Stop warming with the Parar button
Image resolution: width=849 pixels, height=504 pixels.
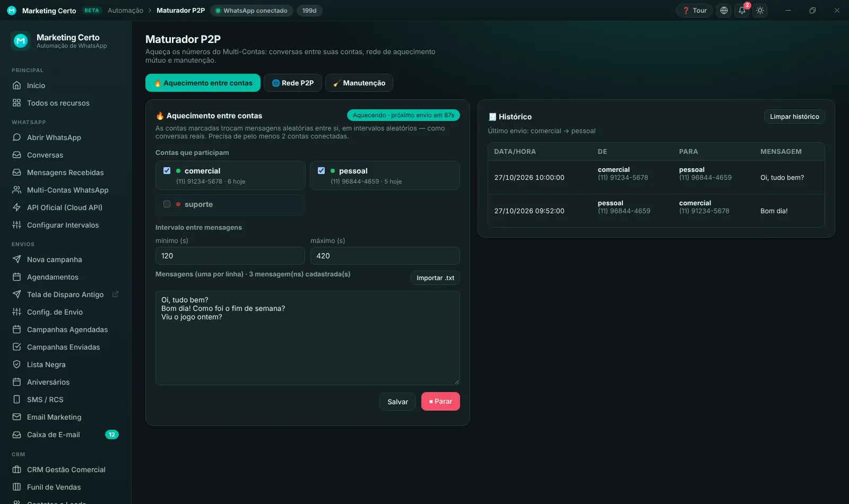[x=440, y=402]
